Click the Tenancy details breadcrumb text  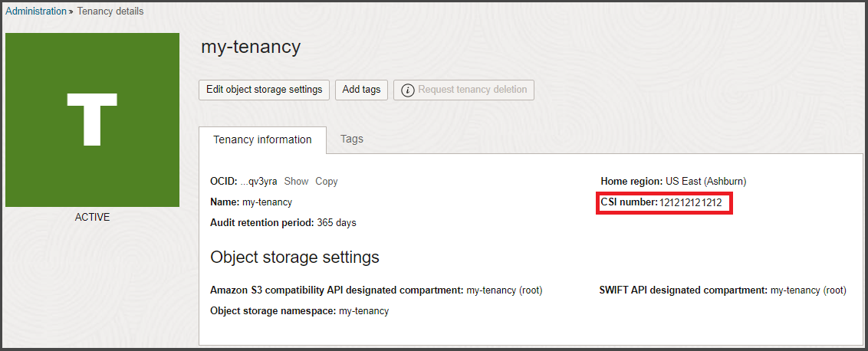[110, 11]
